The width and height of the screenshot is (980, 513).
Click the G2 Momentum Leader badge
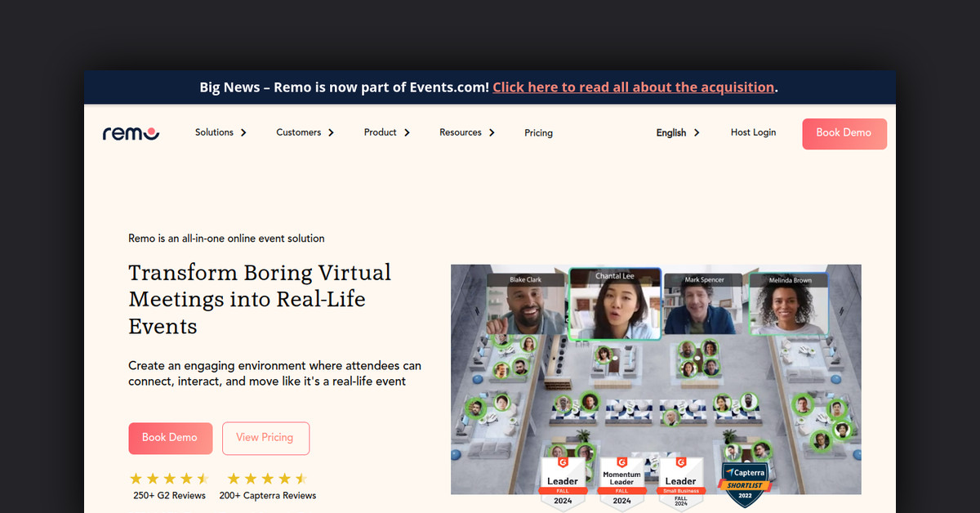click(621, 484)
